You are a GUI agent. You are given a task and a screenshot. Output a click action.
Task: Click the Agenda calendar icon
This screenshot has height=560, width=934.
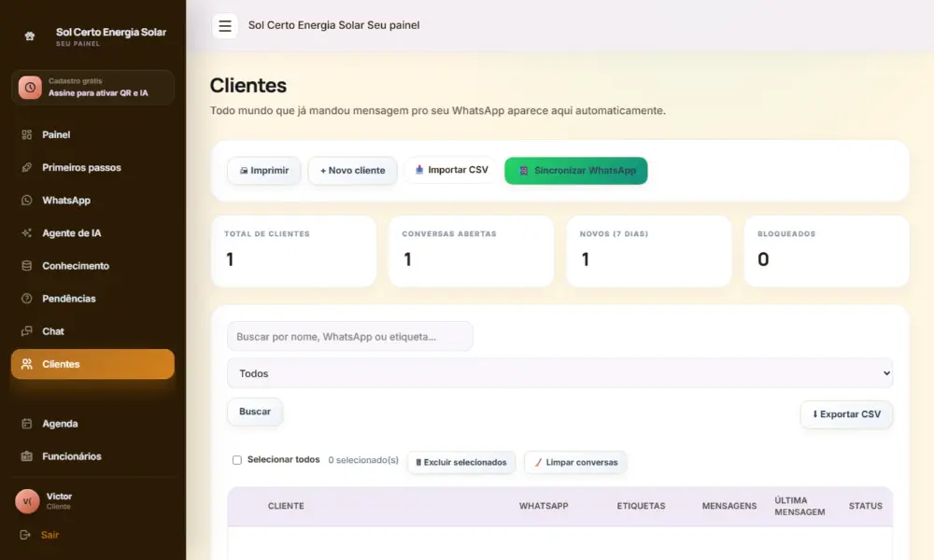[27, 423]
